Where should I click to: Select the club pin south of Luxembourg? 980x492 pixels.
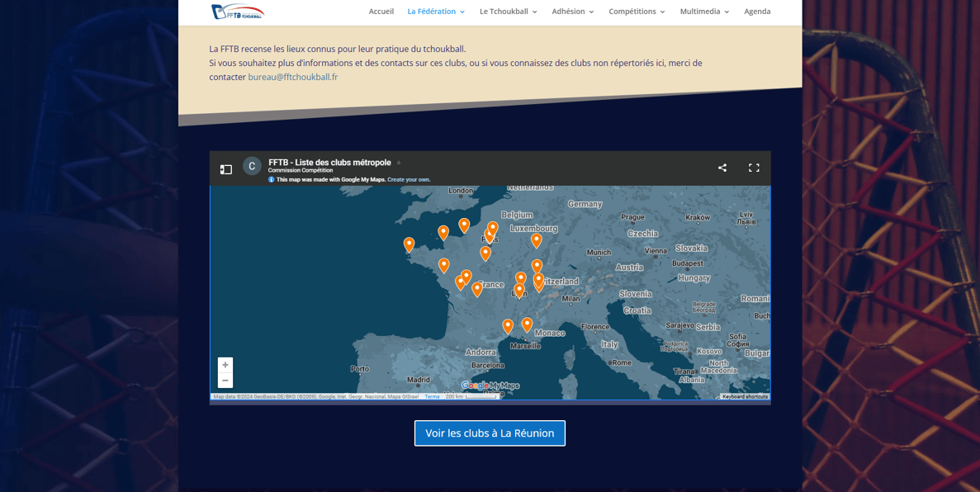(537, 239)
